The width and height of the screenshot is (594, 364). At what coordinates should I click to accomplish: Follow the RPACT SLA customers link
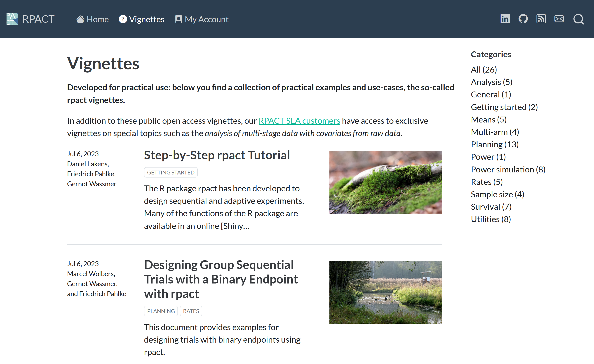pyautogui.click(x=299, y=121)
